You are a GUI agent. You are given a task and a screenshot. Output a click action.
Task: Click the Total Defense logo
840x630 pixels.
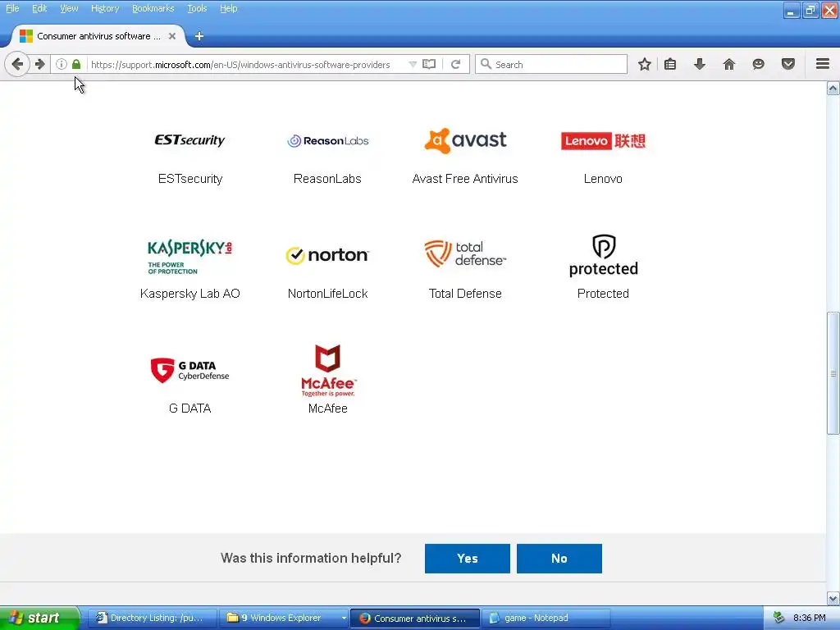(x=465, y=253)
